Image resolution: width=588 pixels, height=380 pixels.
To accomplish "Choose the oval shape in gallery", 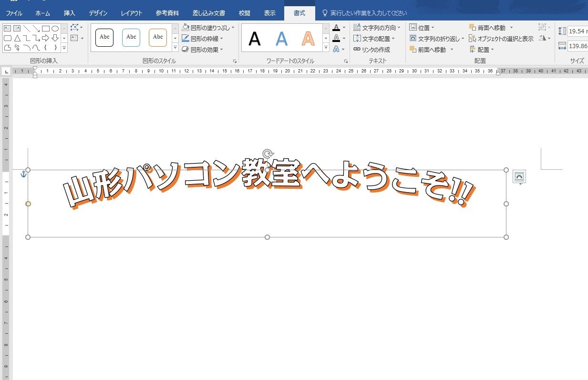I will [55, 29].
